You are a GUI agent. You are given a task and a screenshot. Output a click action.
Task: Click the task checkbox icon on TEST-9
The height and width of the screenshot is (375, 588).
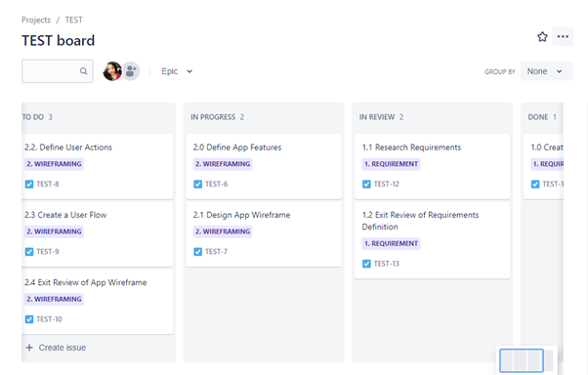click(29, 252)
